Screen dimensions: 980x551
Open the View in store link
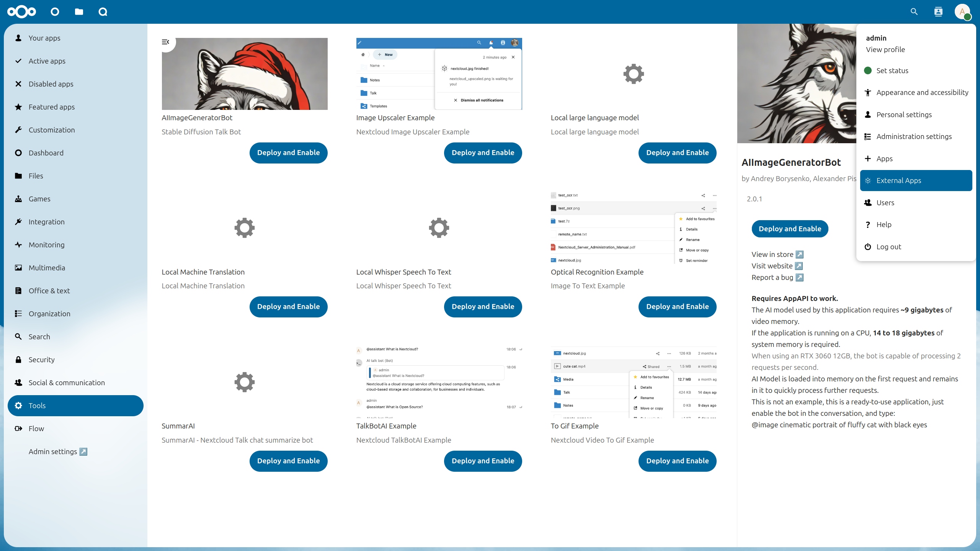click(777, 255)
